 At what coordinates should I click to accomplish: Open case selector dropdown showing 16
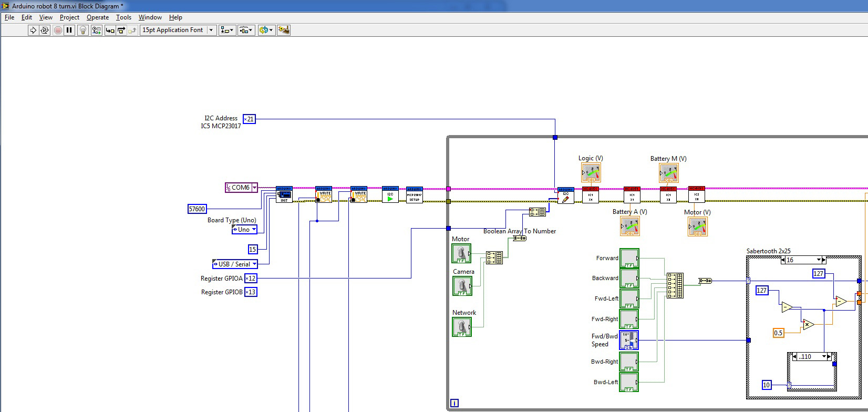[x=819, y=260]
